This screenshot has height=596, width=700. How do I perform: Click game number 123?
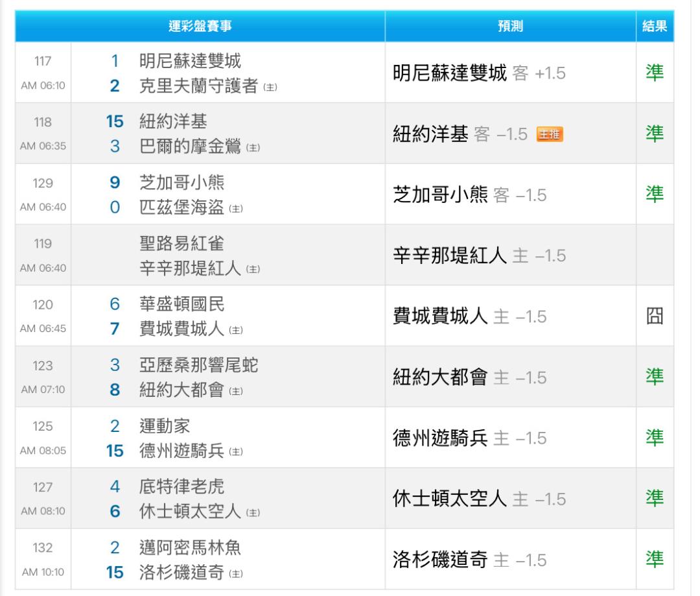(43, 366)
